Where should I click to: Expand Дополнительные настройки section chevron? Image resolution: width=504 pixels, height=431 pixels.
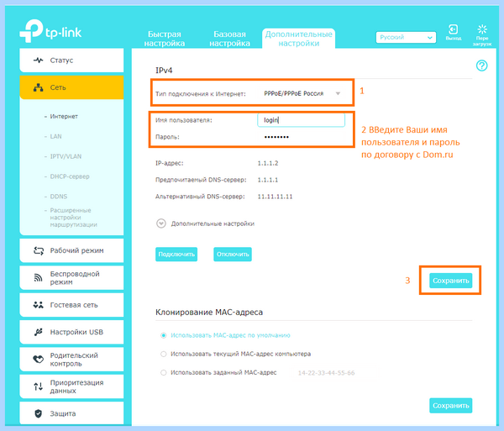161,223
